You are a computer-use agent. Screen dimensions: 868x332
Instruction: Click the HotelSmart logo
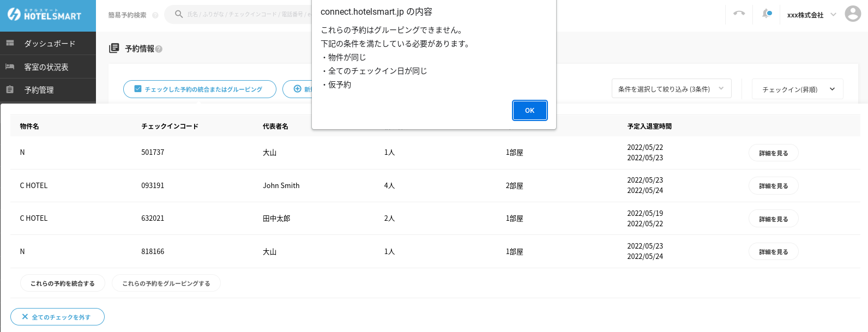45,15
